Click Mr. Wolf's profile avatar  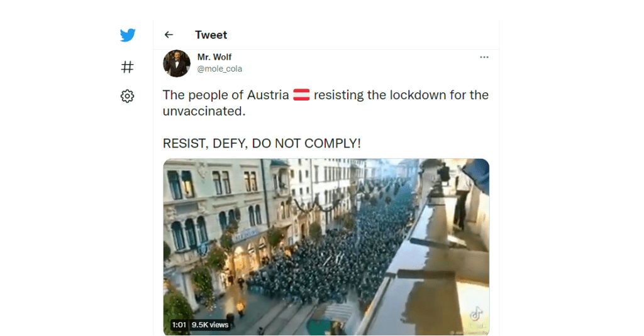pyautogui.click(x=177, y=63)
